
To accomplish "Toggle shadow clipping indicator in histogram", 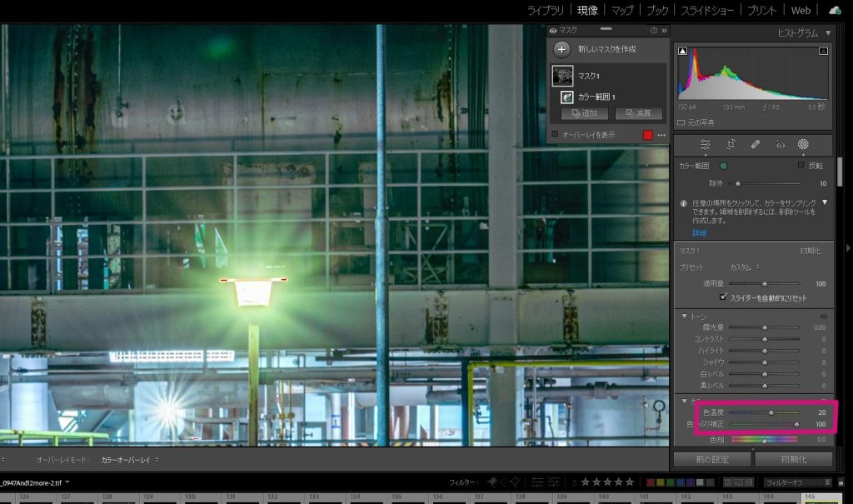I will click(683, 51).
